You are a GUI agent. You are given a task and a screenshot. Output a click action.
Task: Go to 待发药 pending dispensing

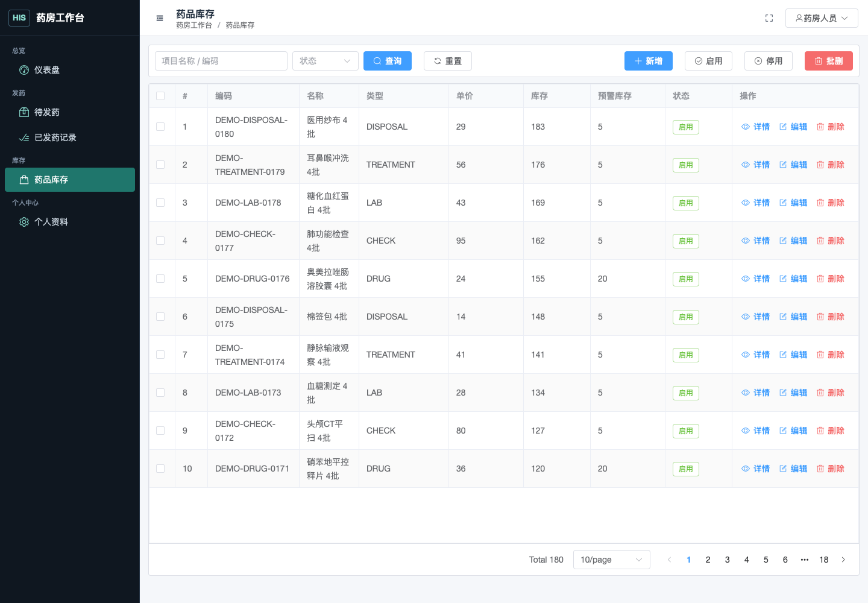coord(70,112)
